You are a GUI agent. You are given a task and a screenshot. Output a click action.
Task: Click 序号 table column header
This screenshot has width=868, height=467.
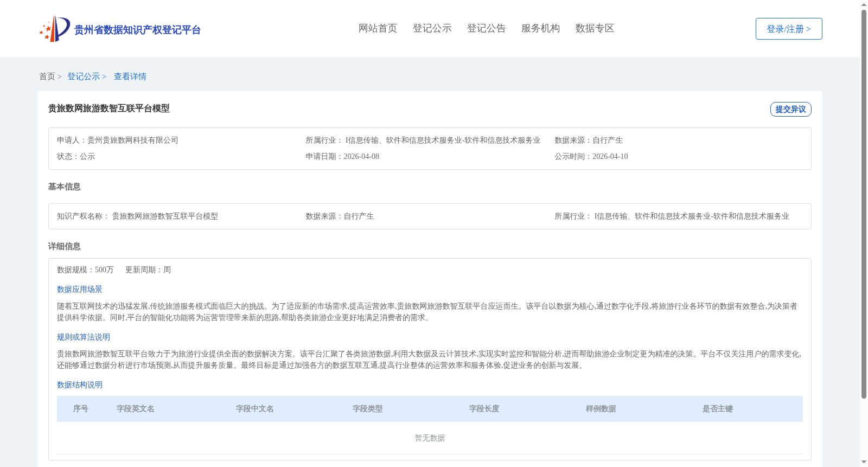click(x=81, y=409)
